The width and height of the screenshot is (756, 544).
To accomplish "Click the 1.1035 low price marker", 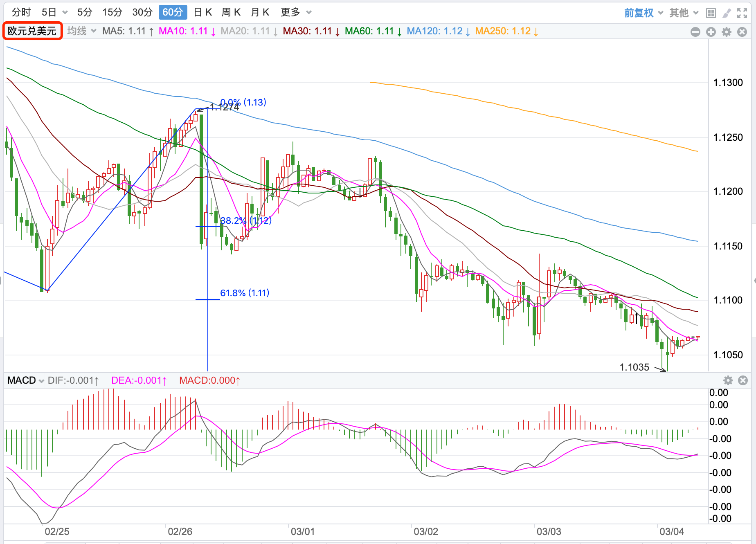I will [634, 367].
